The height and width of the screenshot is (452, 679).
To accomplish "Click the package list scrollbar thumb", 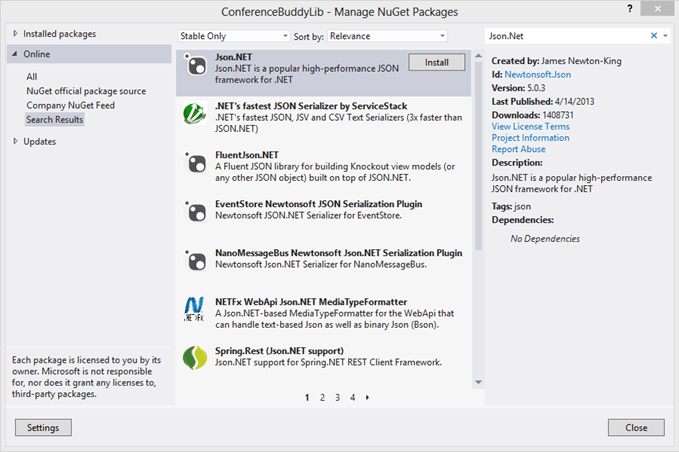I will click(x=478, y=155).
